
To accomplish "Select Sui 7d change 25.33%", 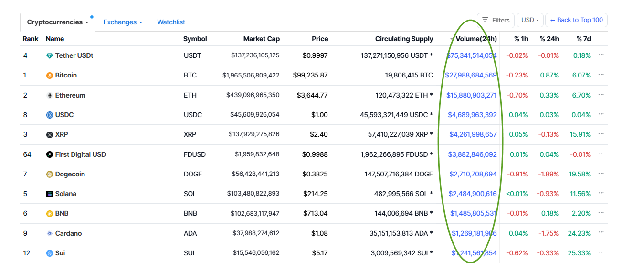I will point(580,253).
